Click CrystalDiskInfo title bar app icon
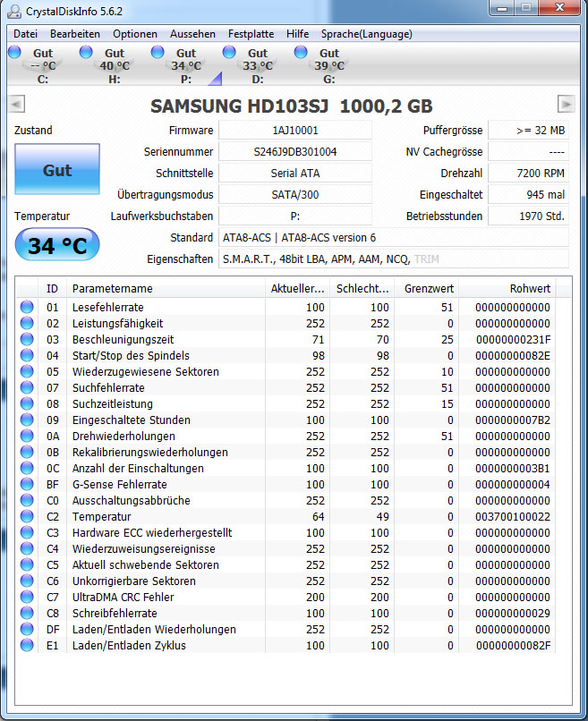 pyautogui.click(x=14, y=12)
